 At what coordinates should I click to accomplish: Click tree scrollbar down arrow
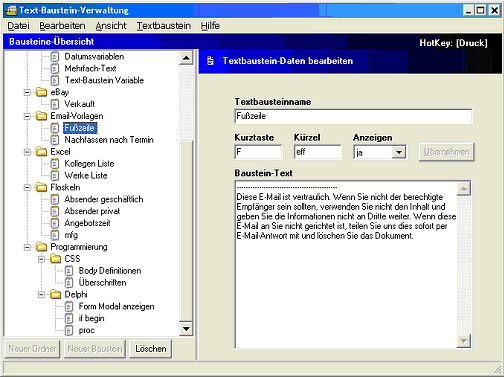coord(186,329)
